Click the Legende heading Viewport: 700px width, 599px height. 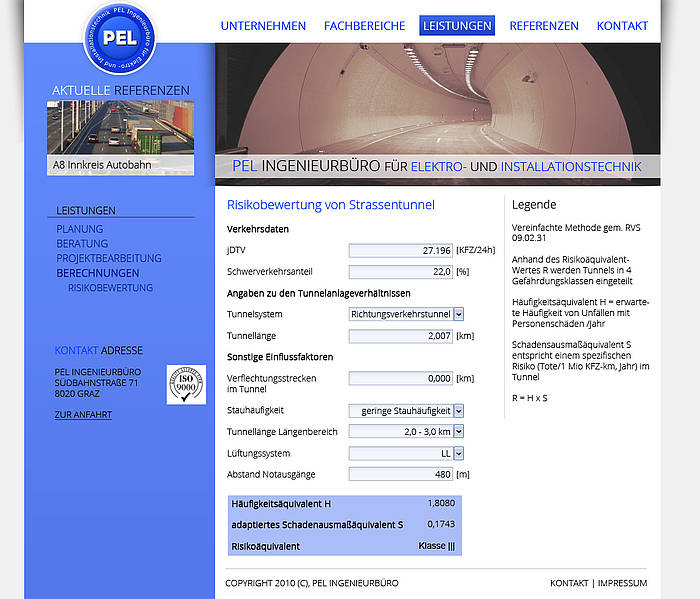pyautogui.click(x=534, y=205)
